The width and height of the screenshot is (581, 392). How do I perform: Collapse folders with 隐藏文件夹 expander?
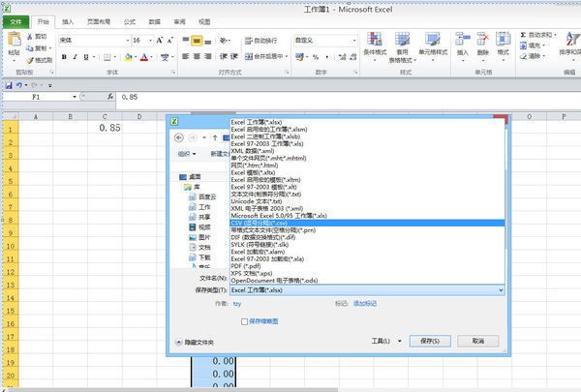(197, 342)
